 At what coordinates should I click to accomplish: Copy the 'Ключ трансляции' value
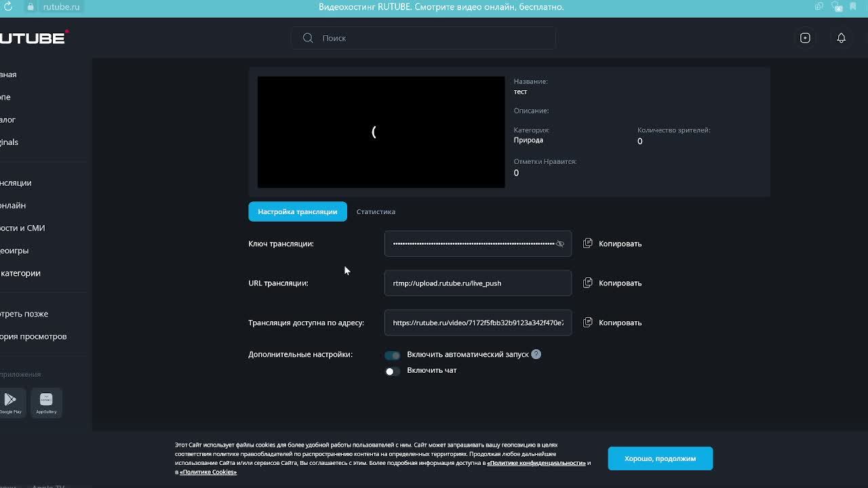pos(612,243)
